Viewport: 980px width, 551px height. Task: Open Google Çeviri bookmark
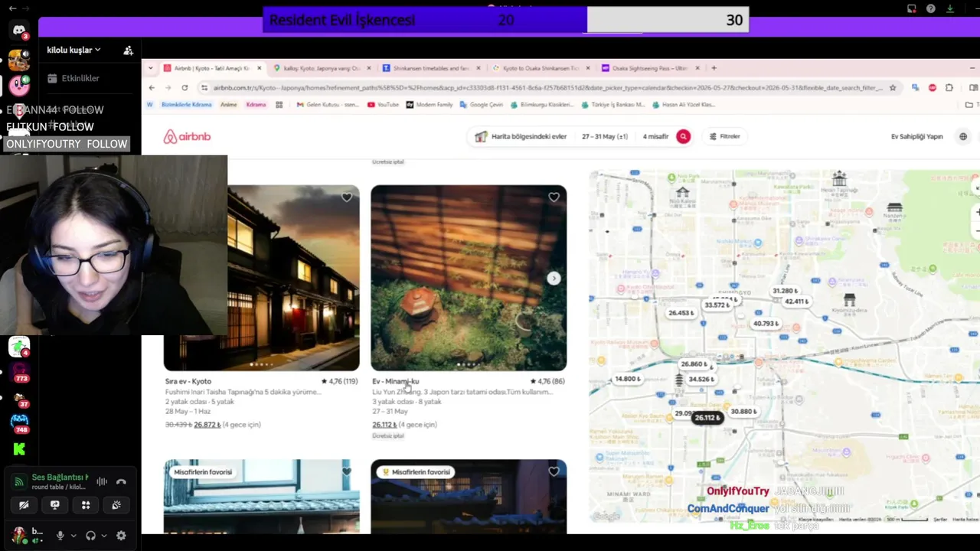coord(482,105)
